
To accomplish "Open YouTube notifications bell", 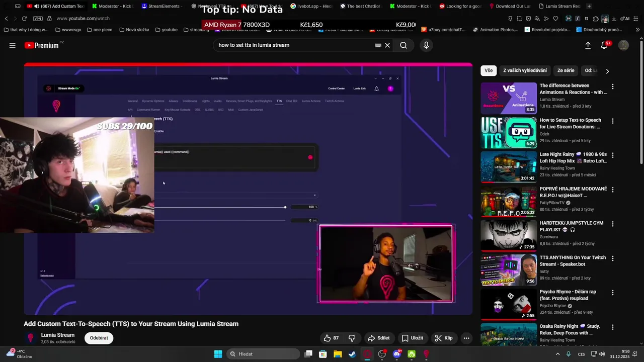I will point(605,45).
